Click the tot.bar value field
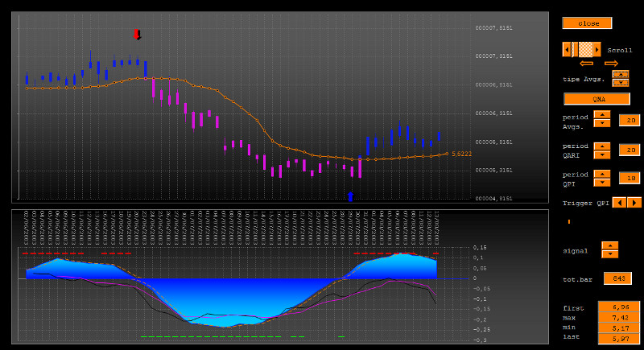This screenshot has width=644, height=350. pyautogui.click(x=617, y=278)
